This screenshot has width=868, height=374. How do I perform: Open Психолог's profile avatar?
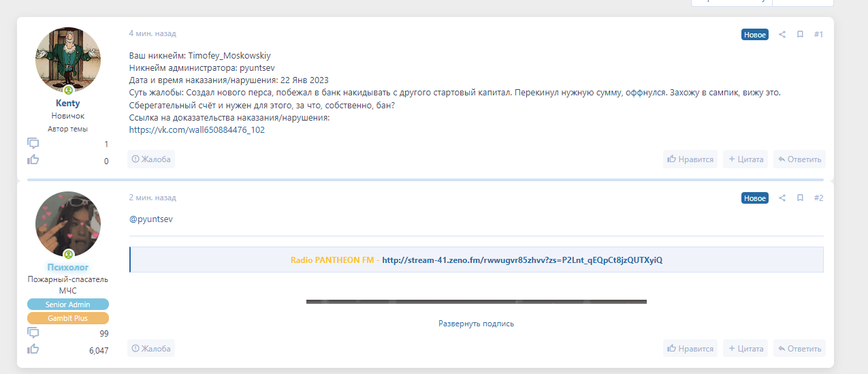(x=68, y=224)
